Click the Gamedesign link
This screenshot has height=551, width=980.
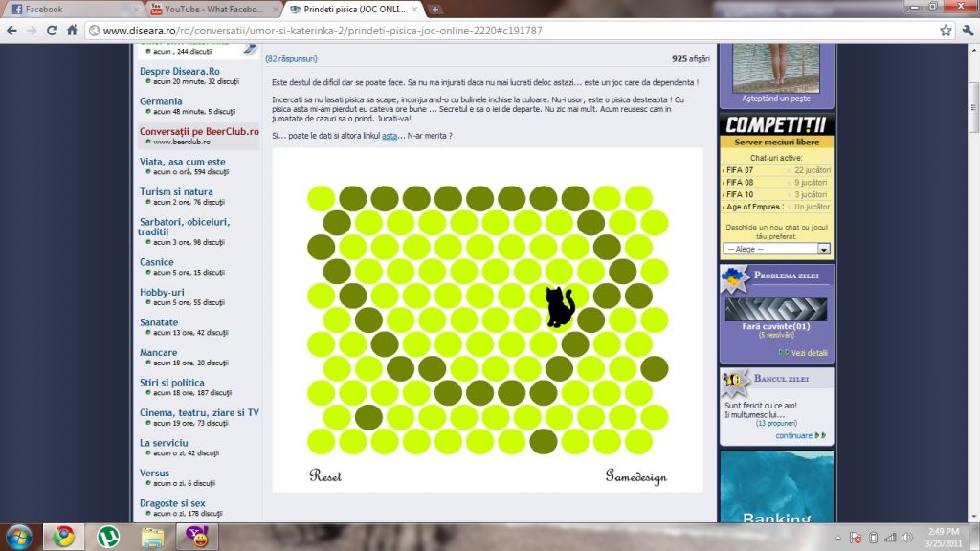635,476
